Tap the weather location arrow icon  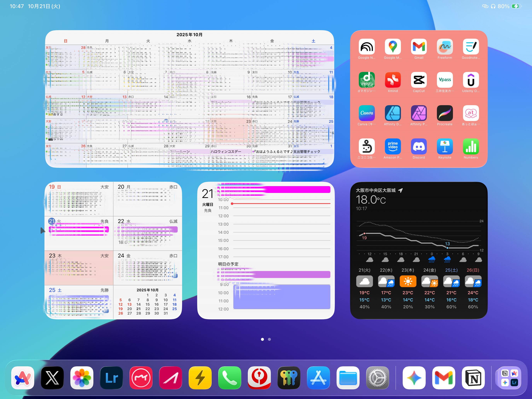click(x=400, y=190)
